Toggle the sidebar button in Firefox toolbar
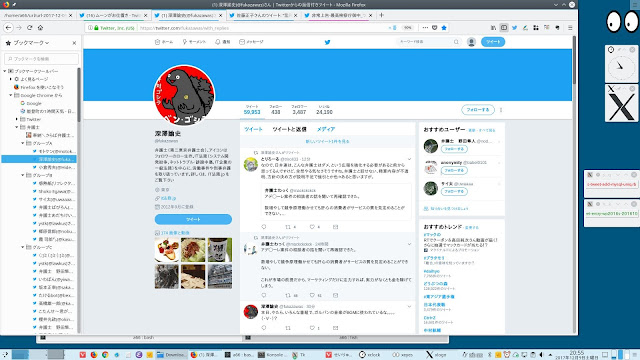Screen dimensions: 640x360 (504, 28)
